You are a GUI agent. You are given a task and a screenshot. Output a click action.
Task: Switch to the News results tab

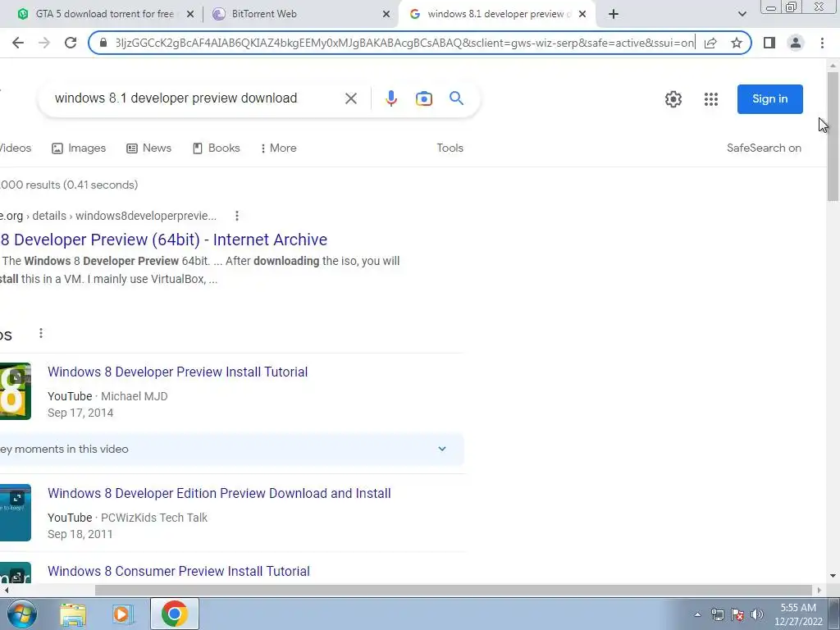(x=149, y=148)
